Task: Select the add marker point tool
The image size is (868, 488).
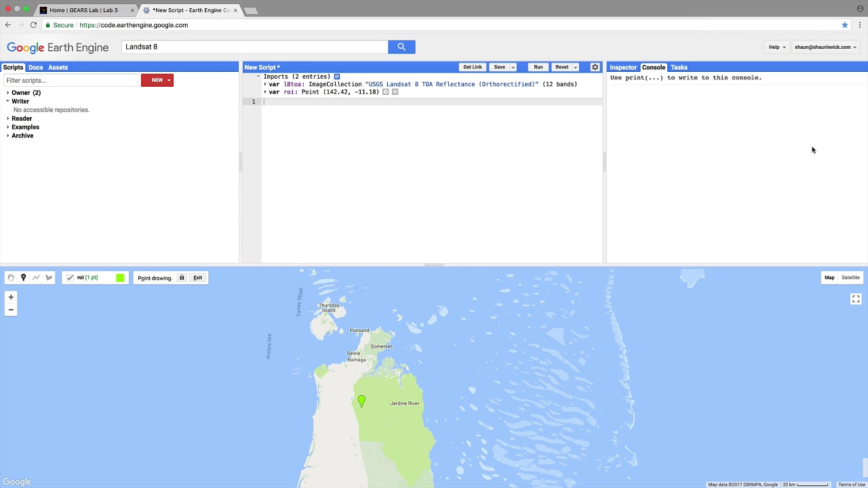Action: pos(23,278)
